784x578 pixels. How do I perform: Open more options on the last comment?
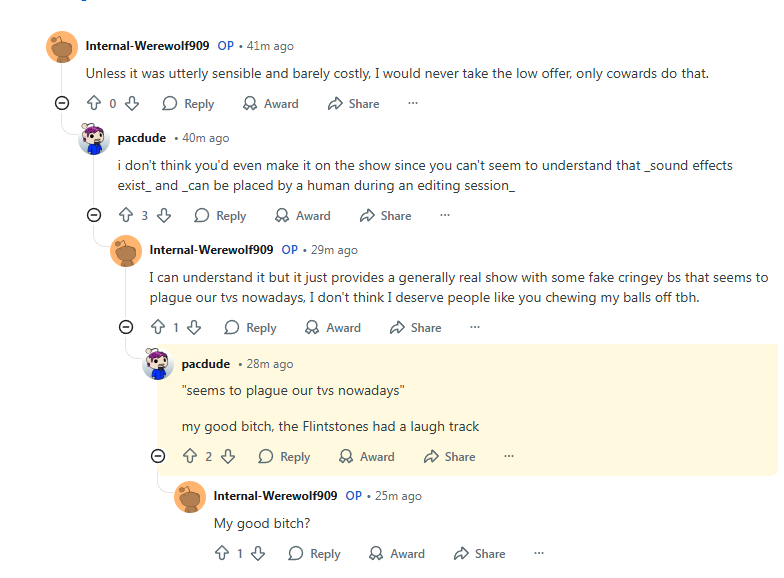coord(539,554)
